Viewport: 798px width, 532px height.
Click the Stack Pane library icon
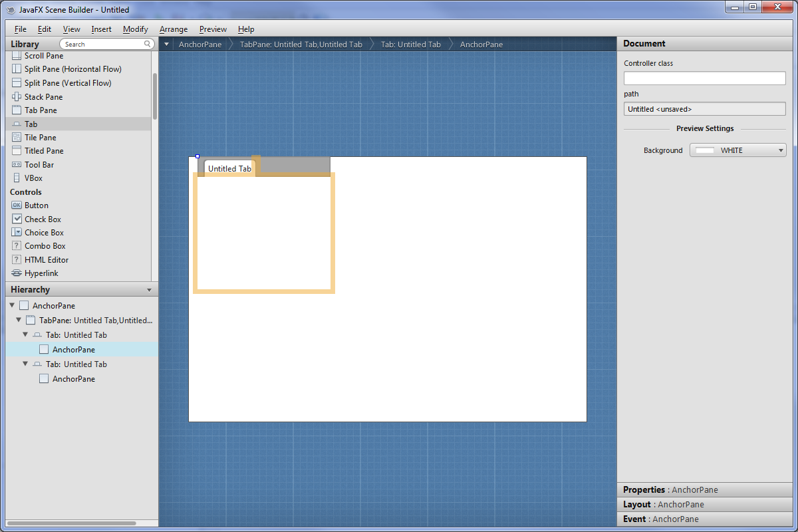(x=17, y=97)
